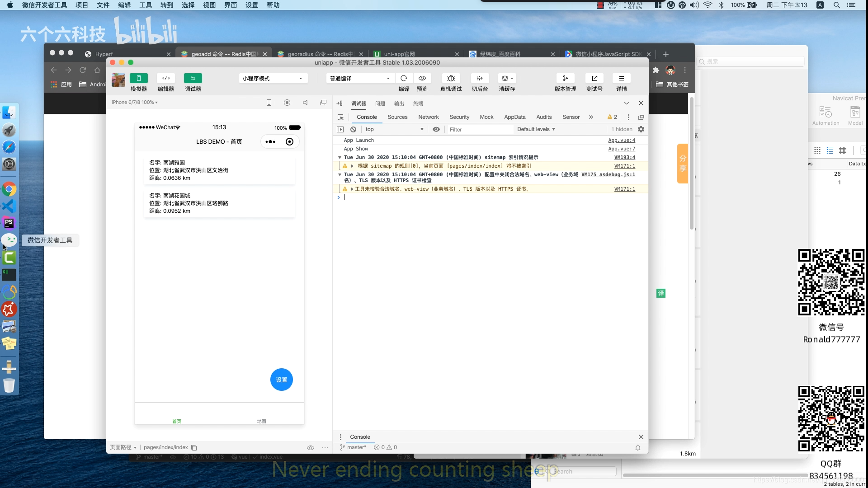Open the 普通编译 compile mode dropdown
The height and width of the screenshot is (488, 868).
click(x=360, y=78)
